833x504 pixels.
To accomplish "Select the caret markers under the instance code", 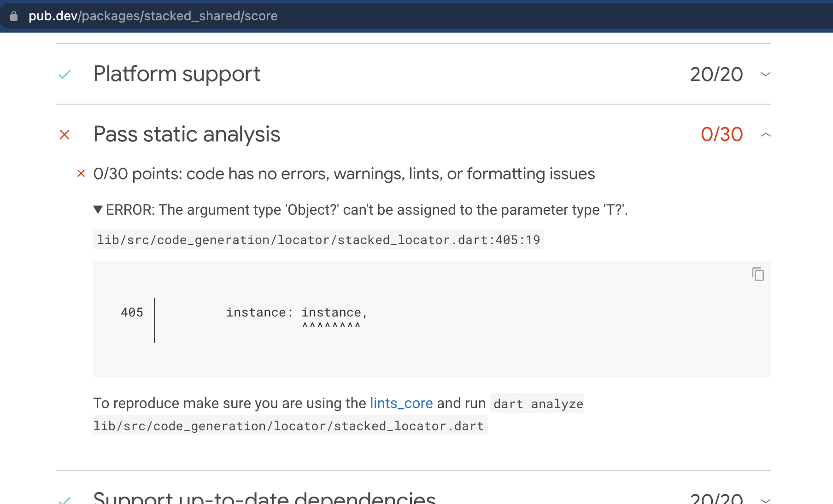I will tap(332, 326).
